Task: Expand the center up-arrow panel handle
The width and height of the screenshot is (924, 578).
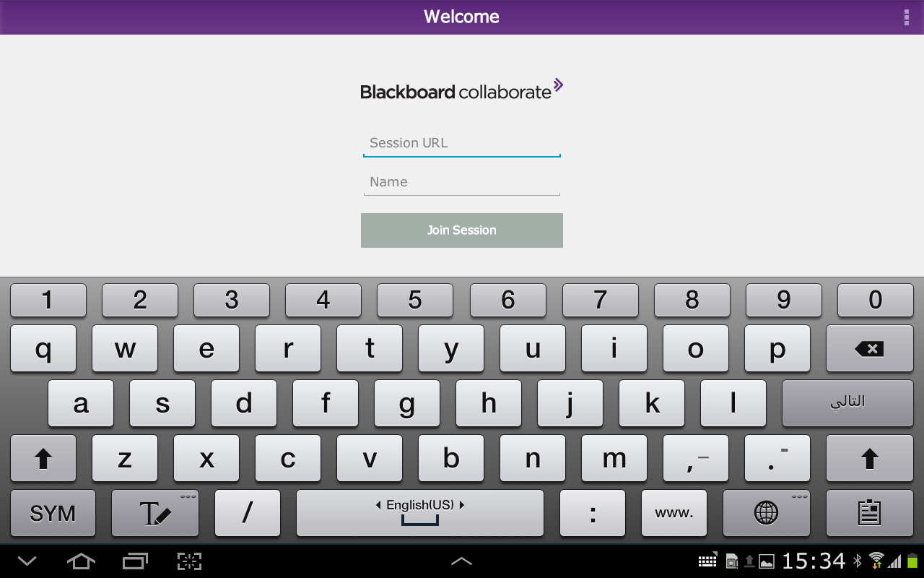Action: [x=462, y=561]
